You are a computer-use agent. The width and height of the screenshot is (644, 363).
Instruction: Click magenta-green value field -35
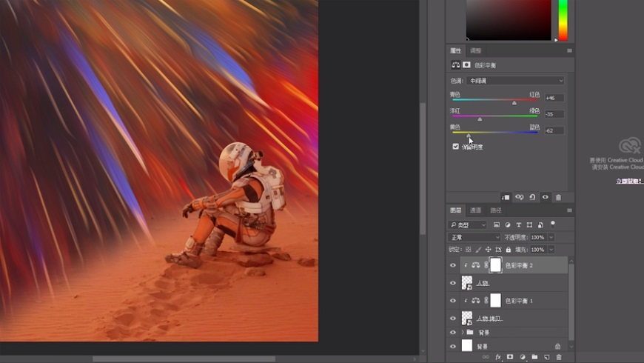(554, 114)
